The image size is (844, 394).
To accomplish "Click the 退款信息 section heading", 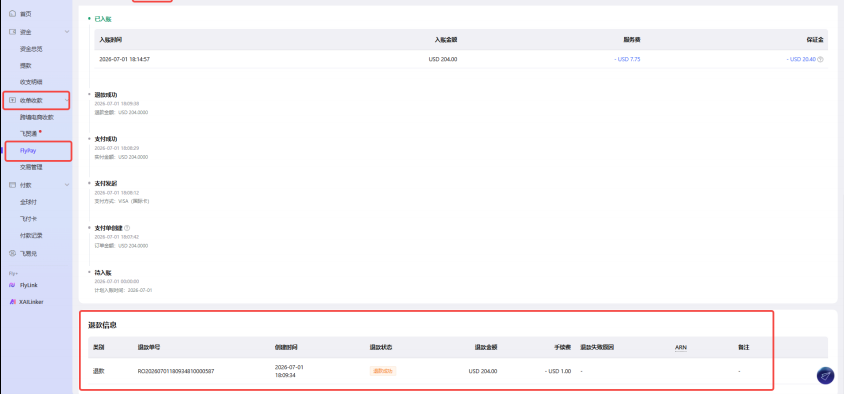I will point(103,325).
